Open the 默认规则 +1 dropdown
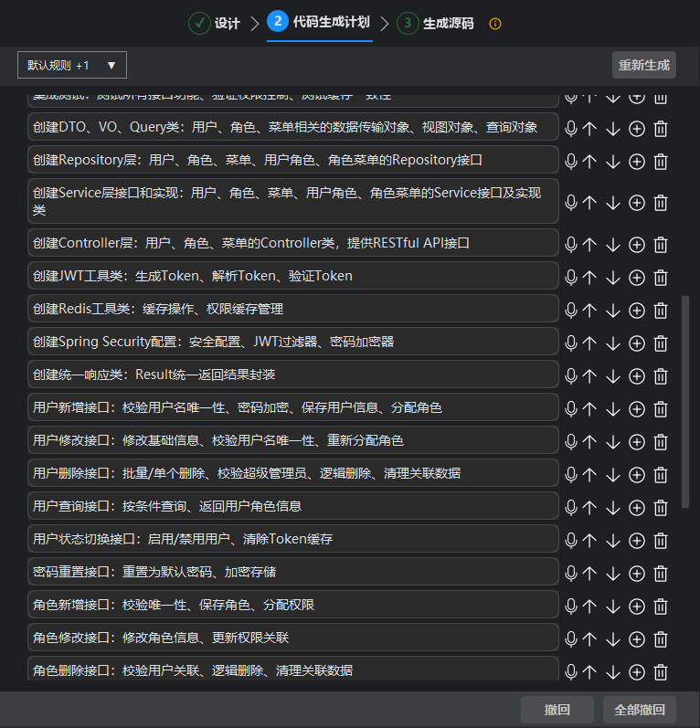The image size is (700, 728). pyautogui.click(x=72, y=65)
